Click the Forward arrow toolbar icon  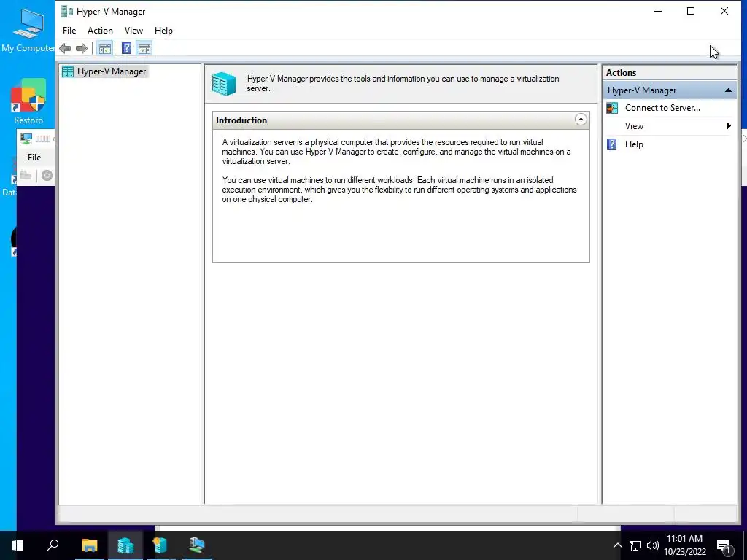[82, 49]
